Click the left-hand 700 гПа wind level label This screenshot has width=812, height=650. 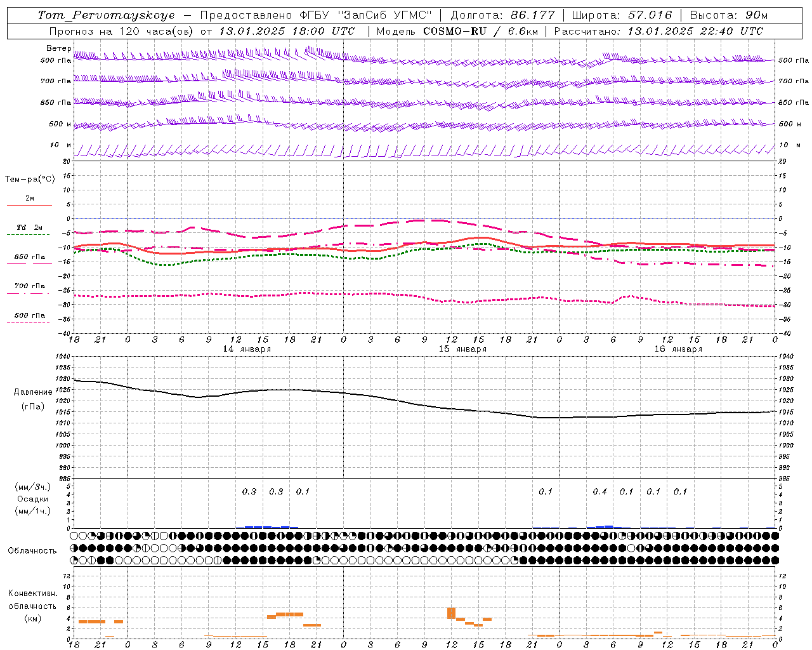pyautogui.click(x=56, y=81)
